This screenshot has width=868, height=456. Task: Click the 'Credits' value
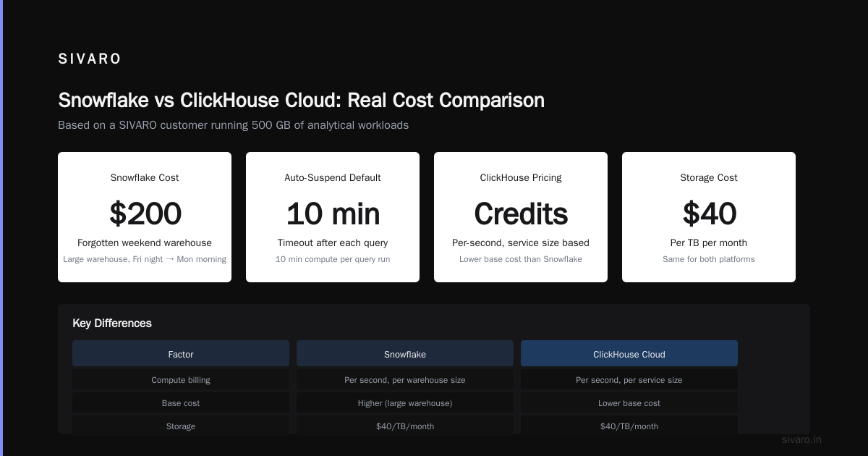521,214
